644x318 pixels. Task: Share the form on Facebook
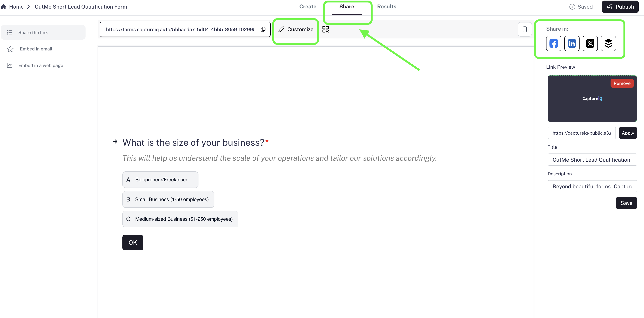[x=553, y=43]
